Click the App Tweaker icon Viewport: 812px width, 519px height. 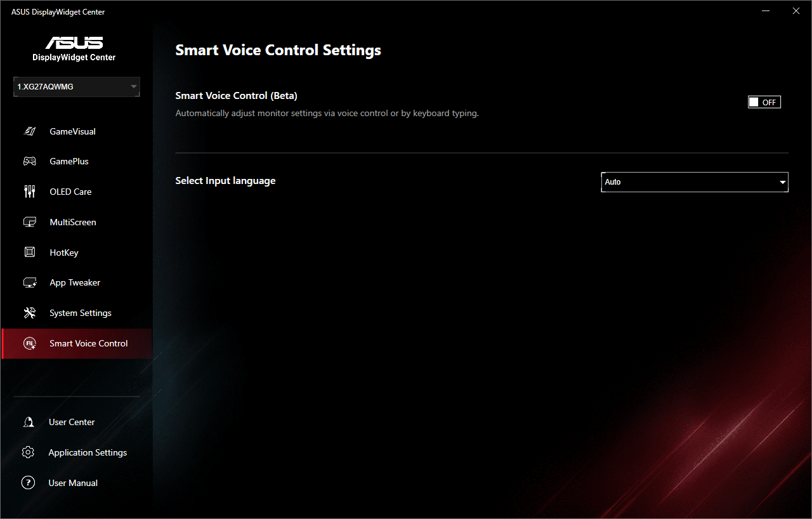click(29, 282)
